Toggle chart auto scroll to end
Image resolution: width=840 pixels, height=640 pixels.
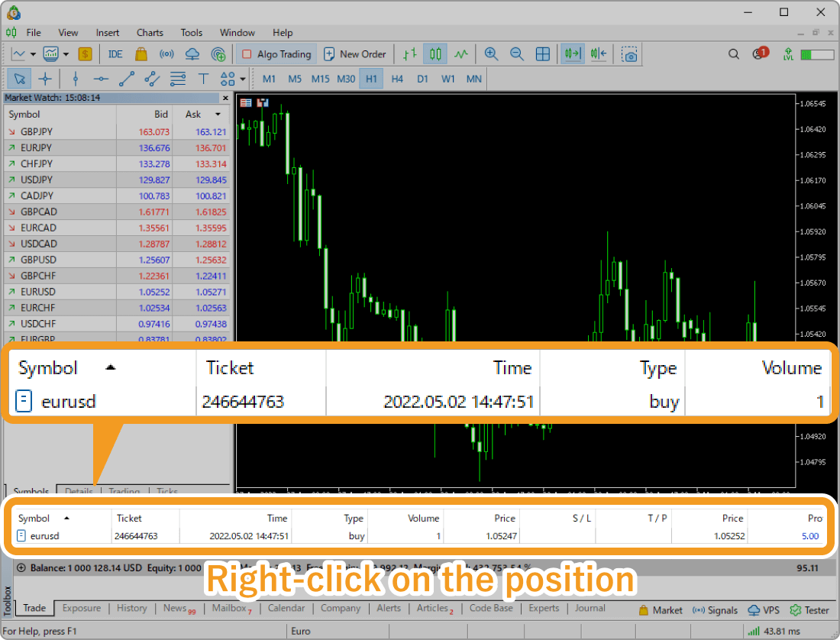click(x=573, y=54)
